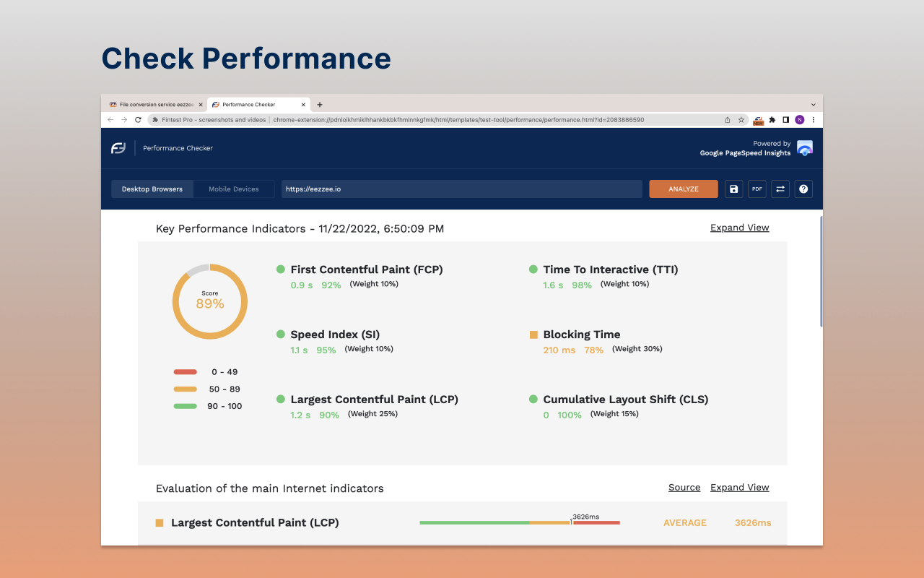This screenshot has height=578, width=924.
Task: Open the purple N profile avatar
Action: [x=800, y=120]
